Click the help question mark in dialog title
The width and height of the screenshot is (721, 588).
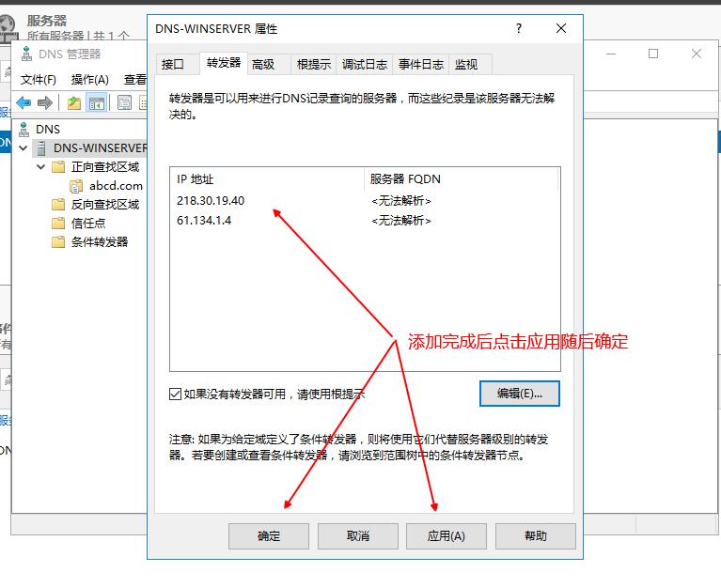point(519,28)
